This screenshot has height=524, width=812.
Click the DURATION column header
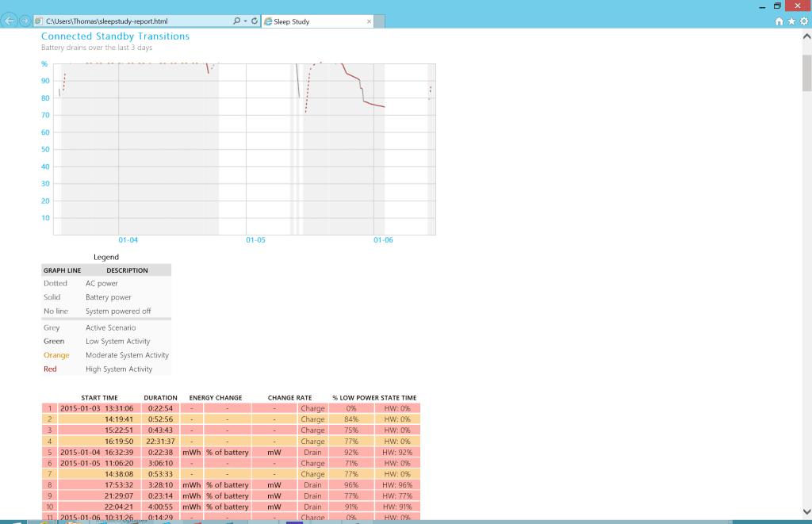tap(160, 398)
